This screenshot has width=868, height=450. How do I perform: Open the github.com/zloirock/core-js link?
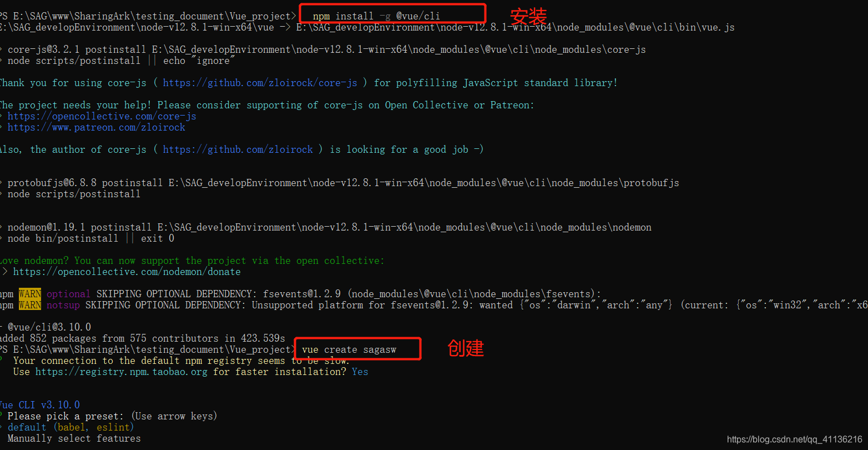[260, 83]
